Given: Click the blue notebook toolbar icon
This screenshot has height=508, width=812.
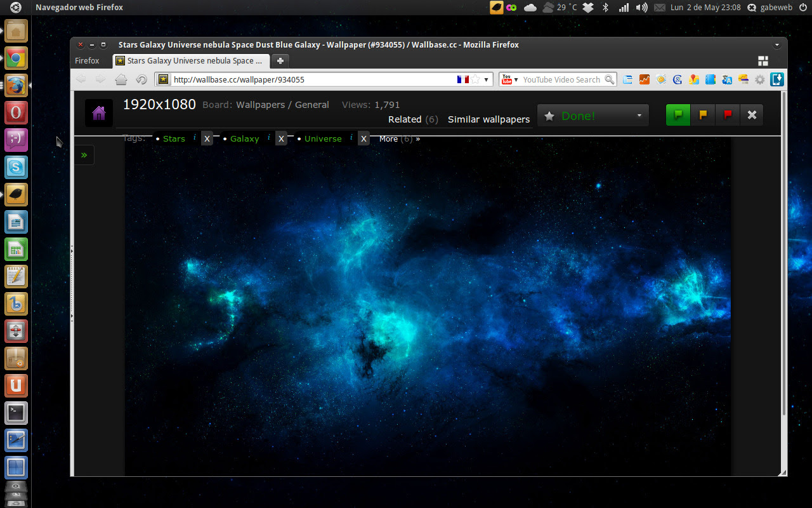Looking at the screenshot, I should (x=710, y=79).
